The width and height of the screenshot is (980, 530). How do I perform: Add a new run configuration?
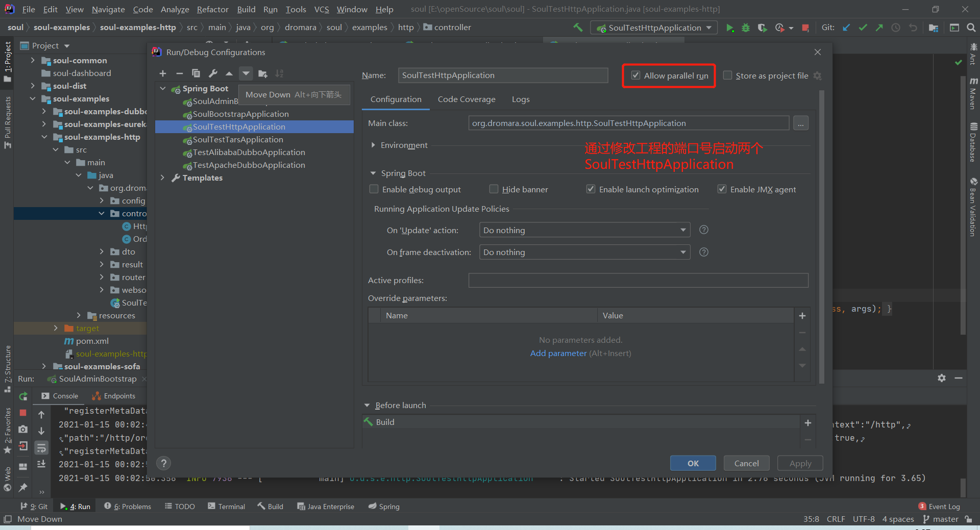[163, 73]
